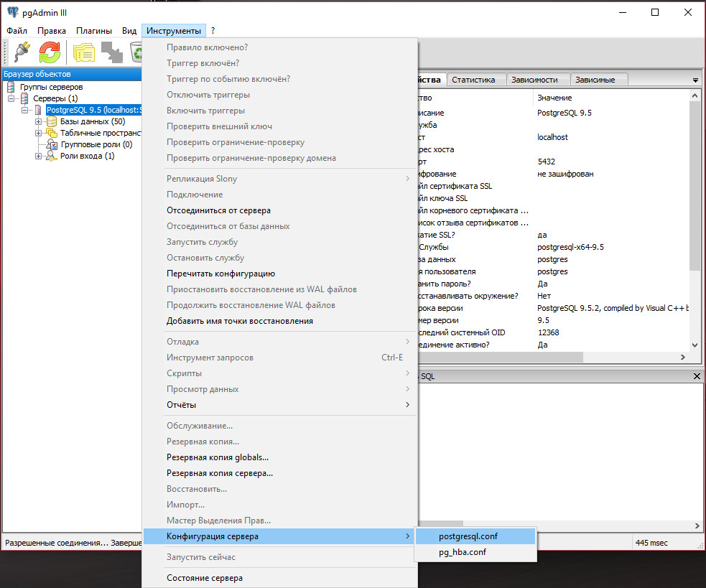Click the Базы данных cylinder icon
The width and height of the screenshot is (706, 588).
point(52,122)
